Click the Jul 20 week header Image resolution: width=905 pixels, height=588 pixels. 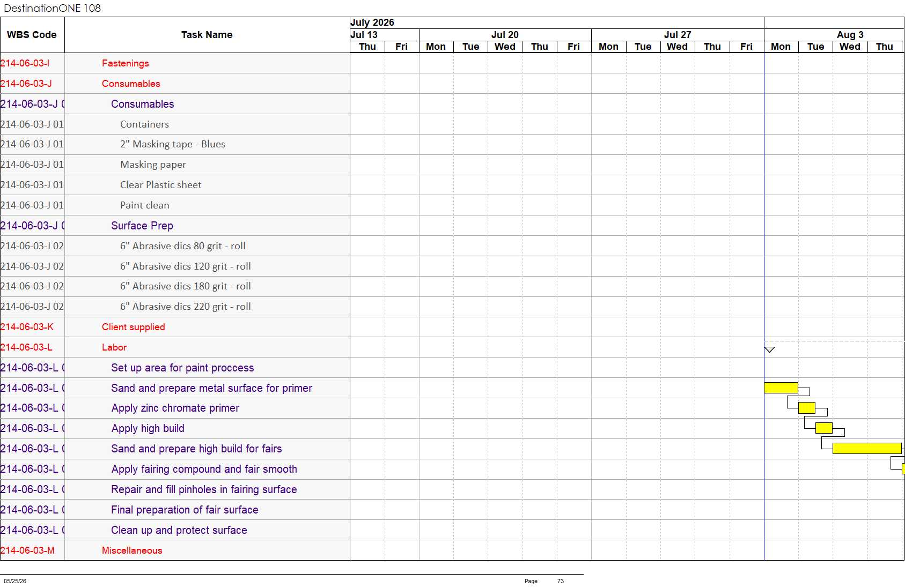tap(505, 35)
